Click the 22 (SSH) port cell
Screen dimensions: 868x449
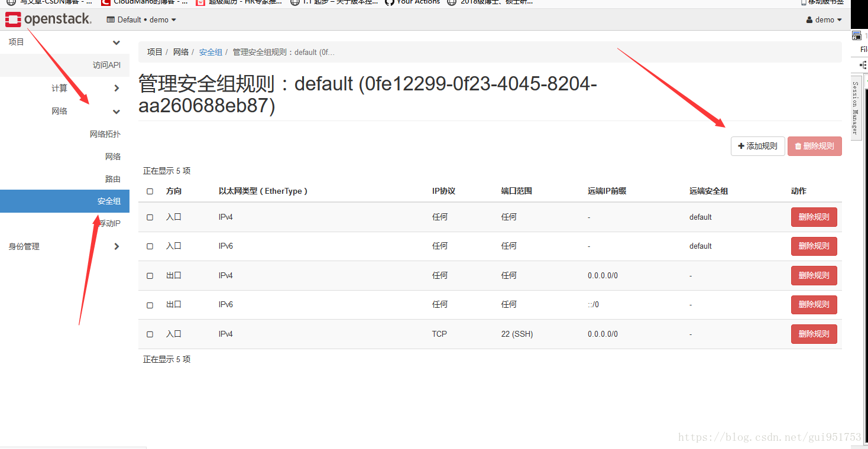[x=517, y=334]
